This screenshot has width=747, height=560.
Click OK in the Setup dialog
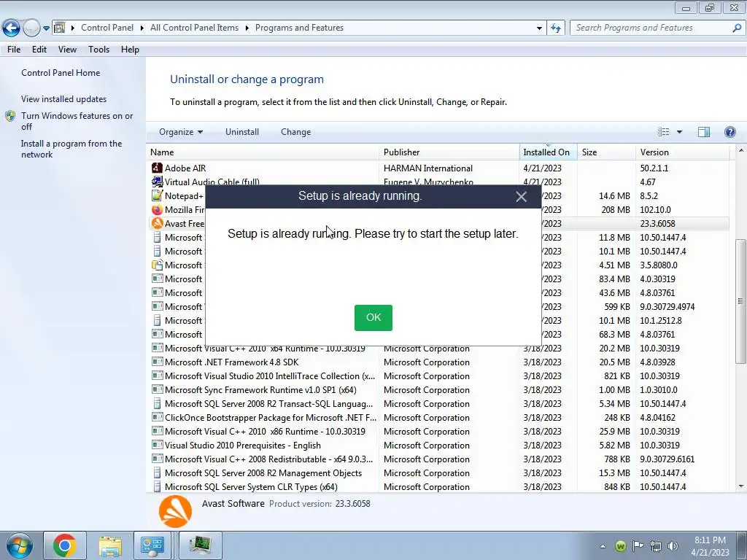click(373, 318)
